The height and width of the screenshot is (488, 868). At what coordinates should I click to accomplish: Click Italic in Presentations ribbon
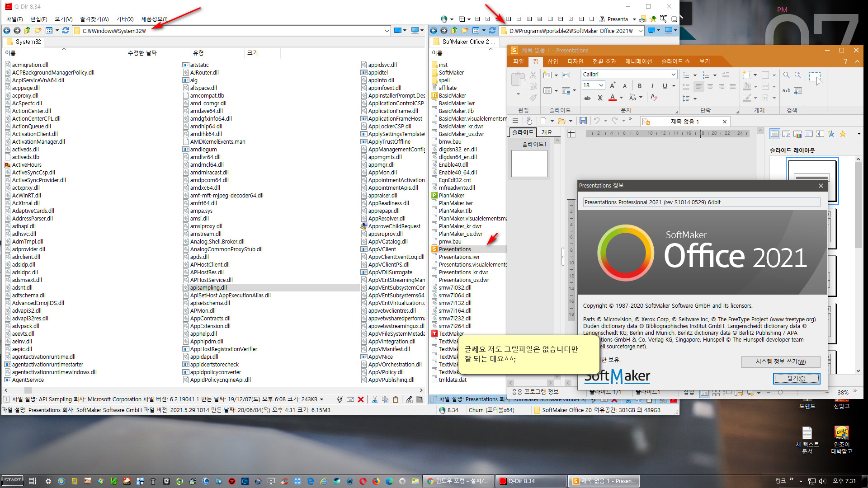(652, 86)
